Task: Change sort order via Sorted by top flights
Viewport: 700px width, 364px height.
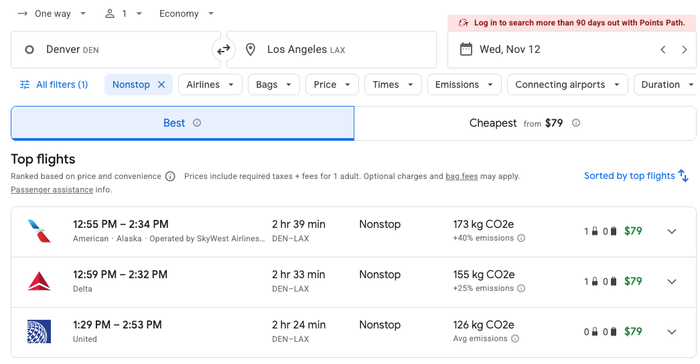Action: (x=636, y=176)
